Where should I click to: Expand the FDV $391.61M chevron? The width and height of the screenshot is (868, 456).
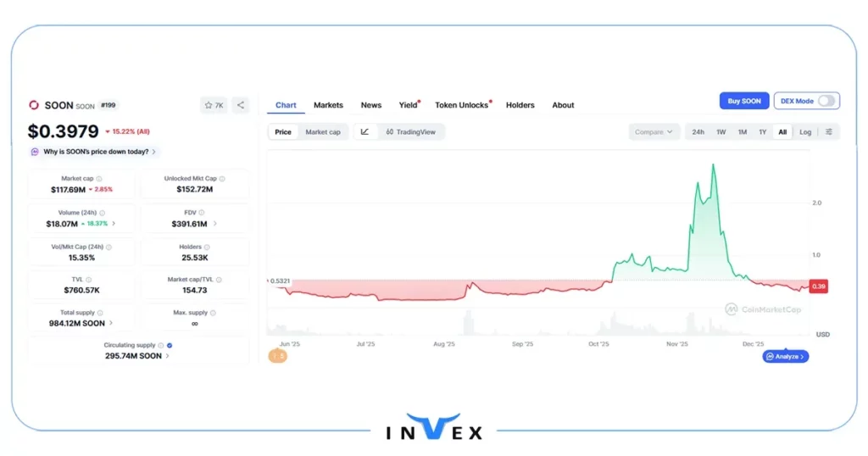pyautogui.click(x=214, y=224)
